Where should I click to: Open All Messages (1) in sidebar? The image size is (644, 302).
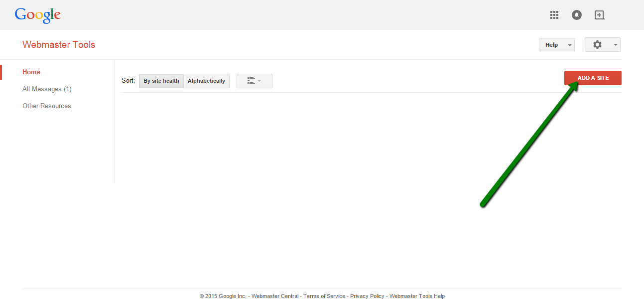point(47,89)
